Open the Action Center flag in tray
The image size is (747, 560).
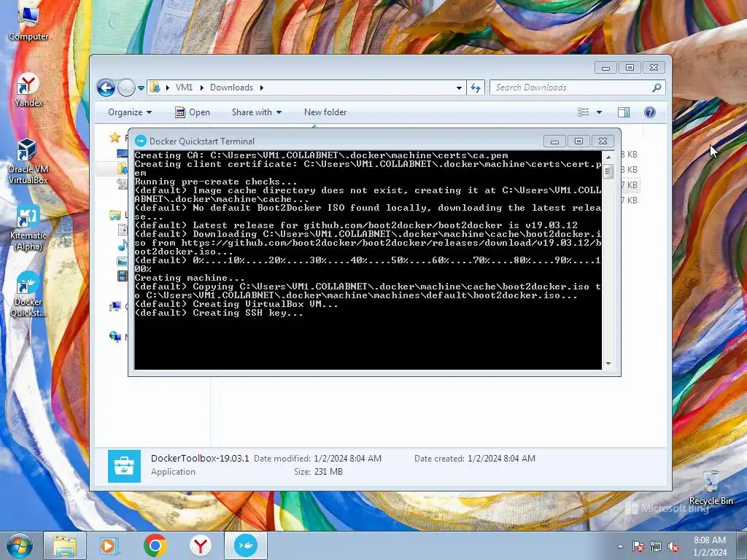pos(638,546)
